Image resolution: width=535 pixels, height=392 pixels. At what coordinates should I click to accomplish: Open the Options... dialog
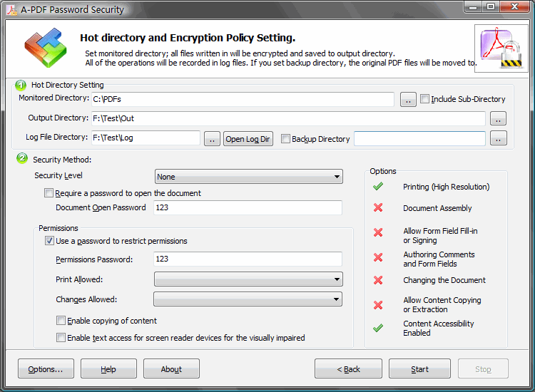coord(46,368)
